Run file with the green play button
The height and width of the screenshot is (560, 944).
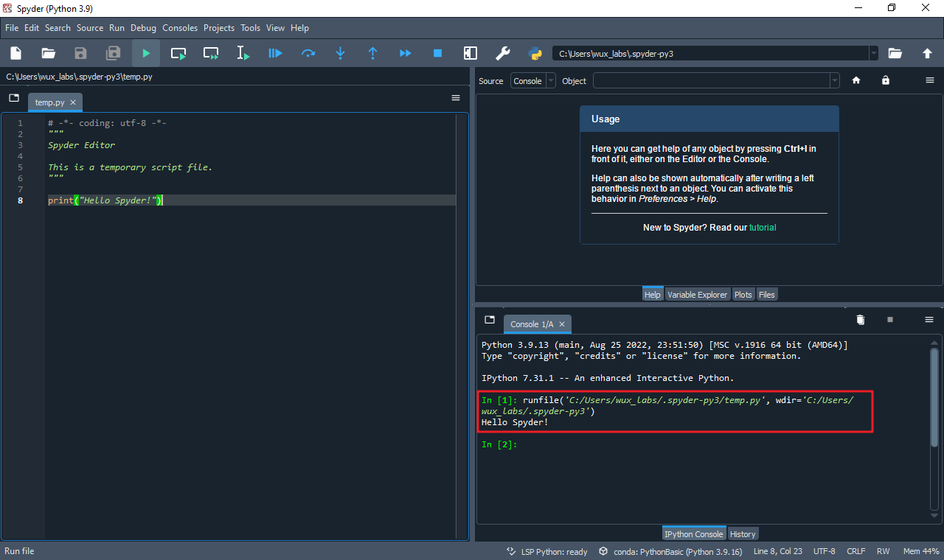pos(146,53)
